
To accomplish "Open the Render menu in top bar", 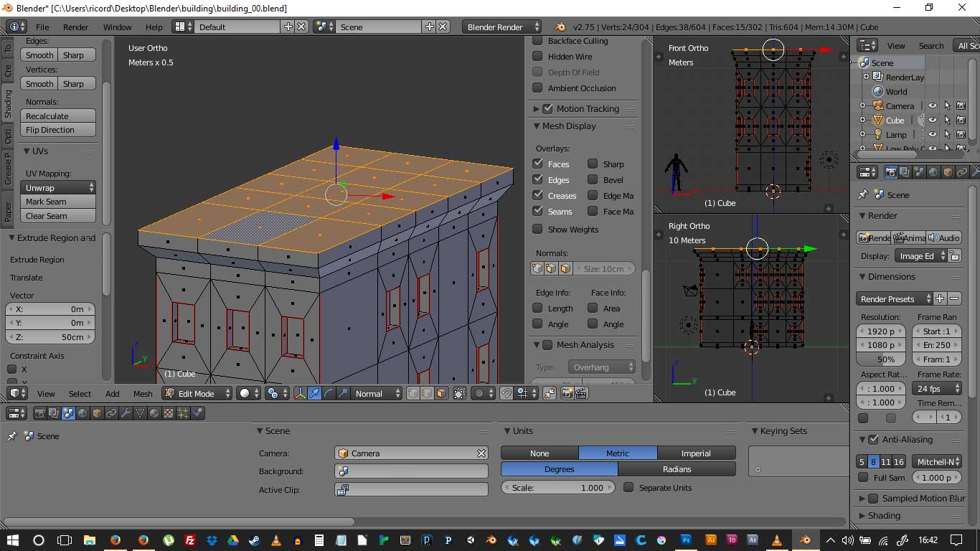I will pyautogui.click(x=75, y=27).
